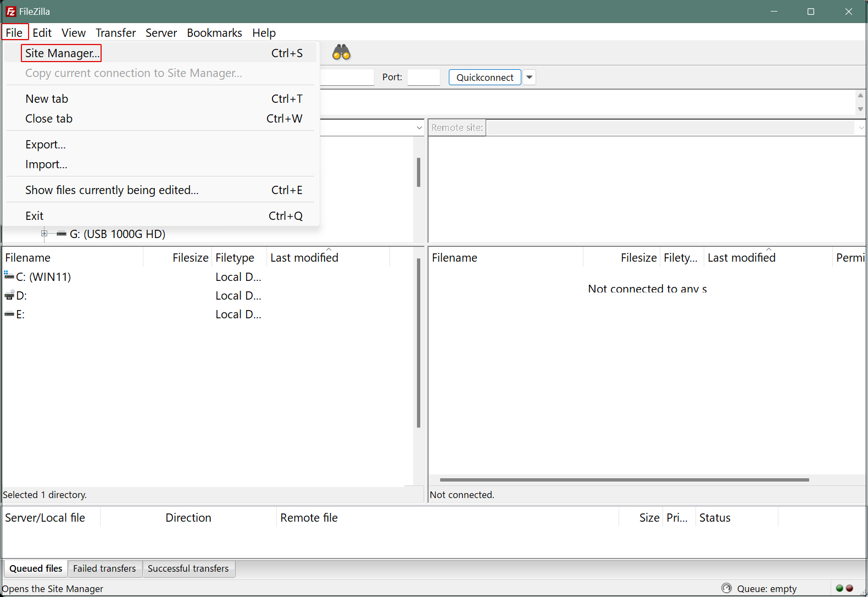This screenshot has width=868, height=597.
Task: Click the message log scroll down arrow
Action: tap(860, 109)
